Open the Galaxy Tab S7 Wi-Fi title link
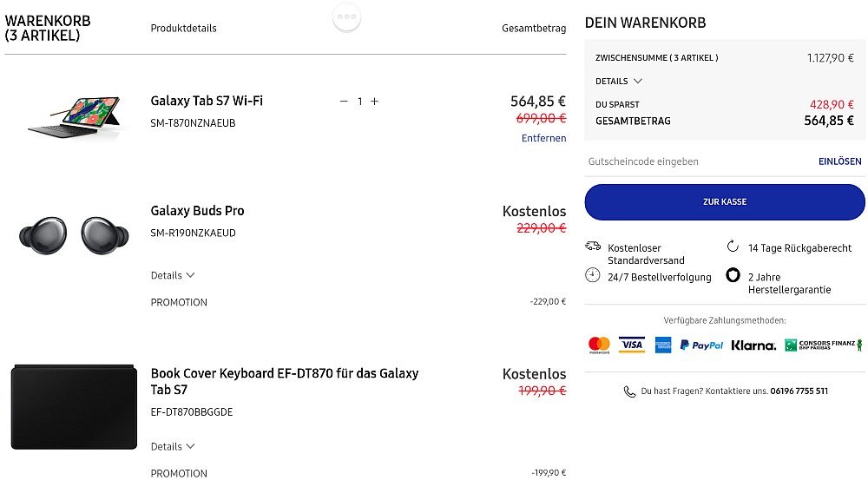This screenshot has width=868, height=480. pyautogui.click(x=207, y=101)
